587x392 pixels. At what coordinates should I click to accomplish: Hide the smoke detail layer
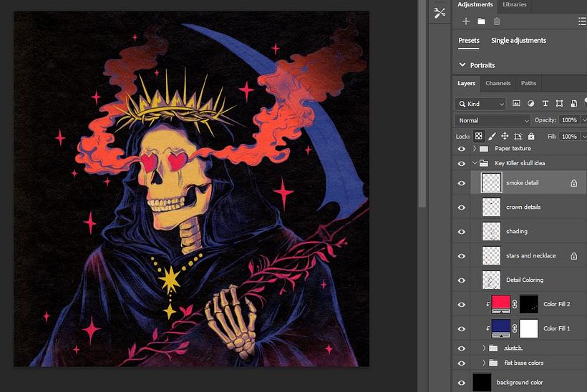coord(462,183)
